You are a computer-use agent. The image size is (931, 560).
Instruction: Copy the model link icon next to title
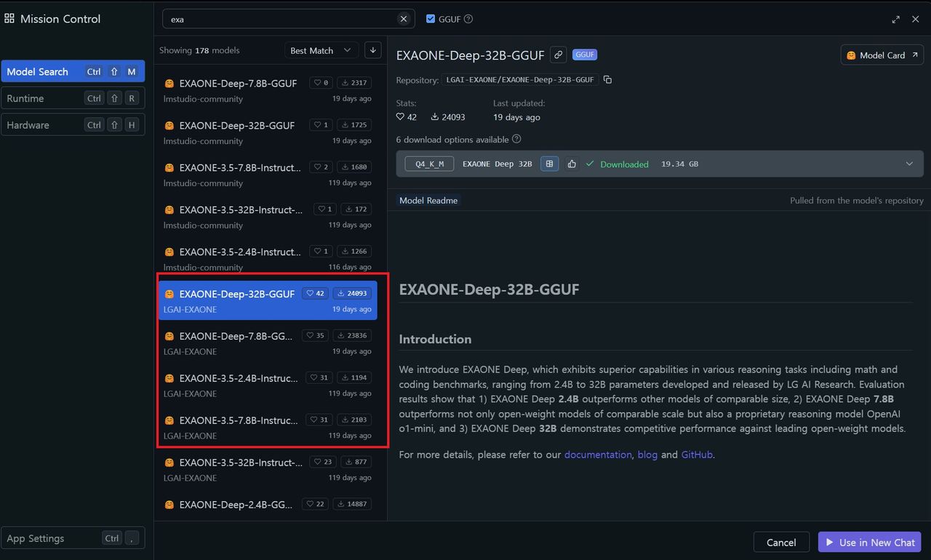pyautogui.click(x=559, y=55)
